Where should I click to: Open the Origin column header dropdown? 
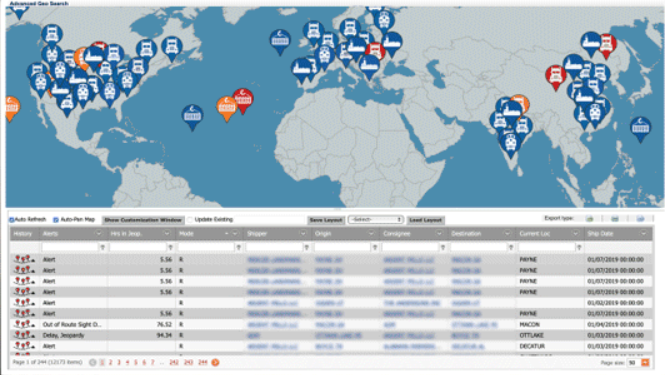coord(371,233)
